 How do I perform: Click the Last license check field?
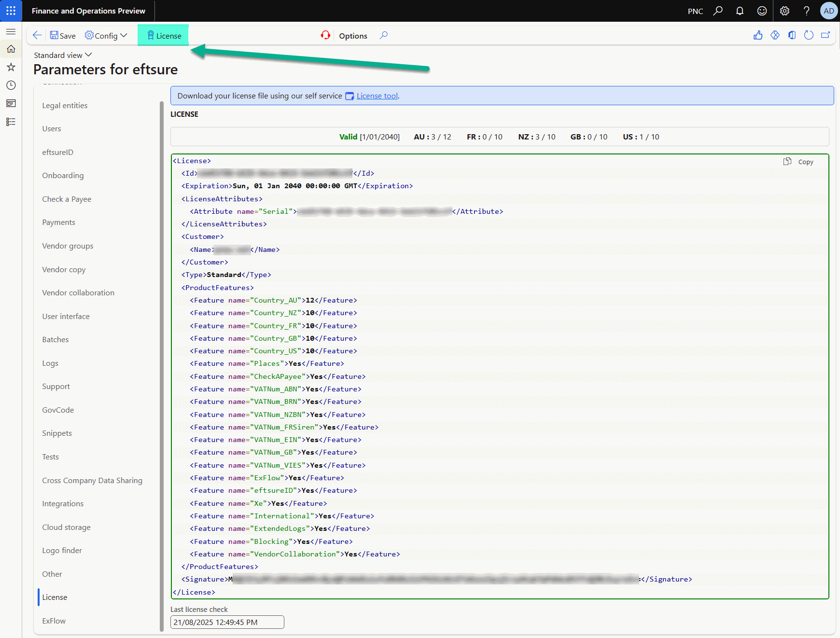click(x=227, y=622)
